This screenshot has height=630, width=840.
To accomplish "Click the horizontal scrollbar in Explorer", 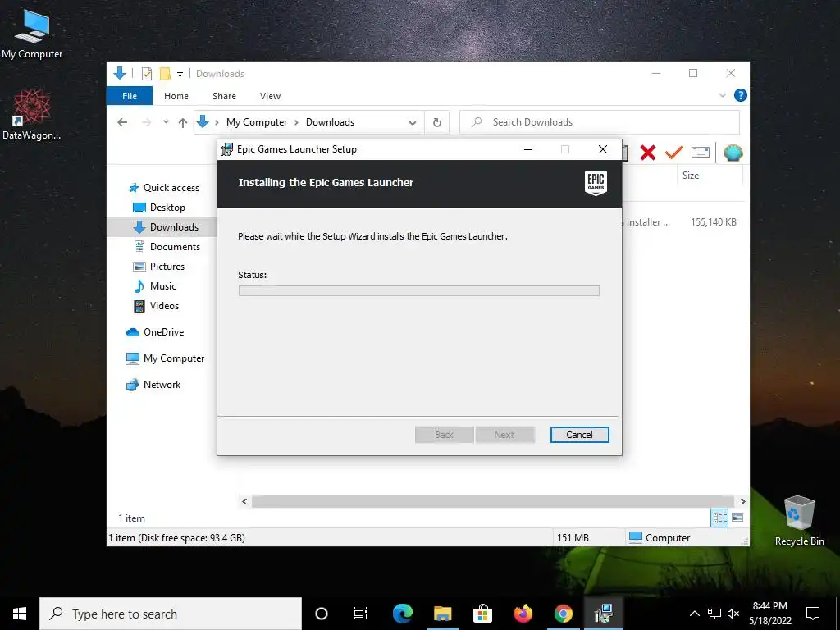I will pyautogui.click(x=492, y=501).
